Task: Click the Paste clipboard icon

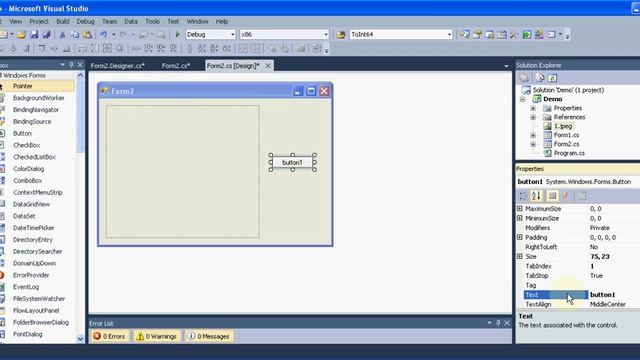Action: point(87,35)
